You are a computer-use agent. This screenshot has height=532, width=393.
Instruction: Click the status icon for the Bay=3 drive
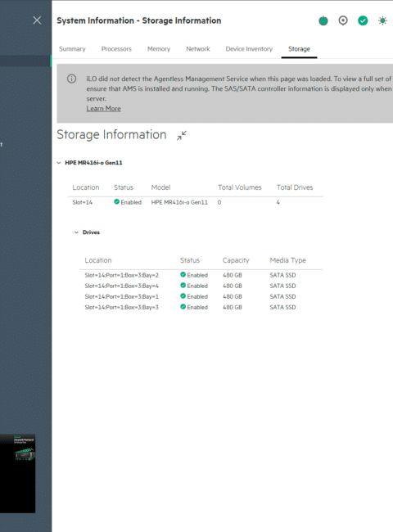183,307
